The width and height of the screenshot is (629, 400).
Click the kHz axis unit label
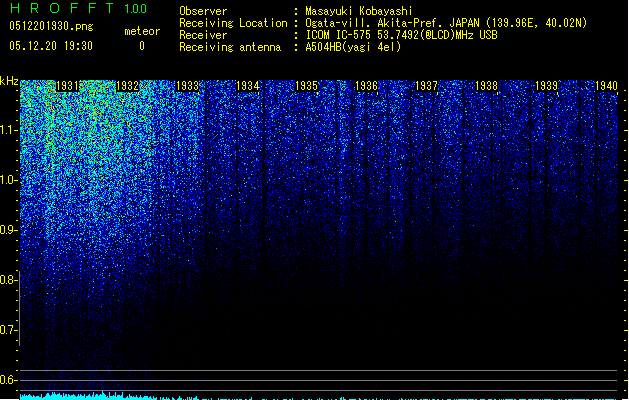coord(9,81)
